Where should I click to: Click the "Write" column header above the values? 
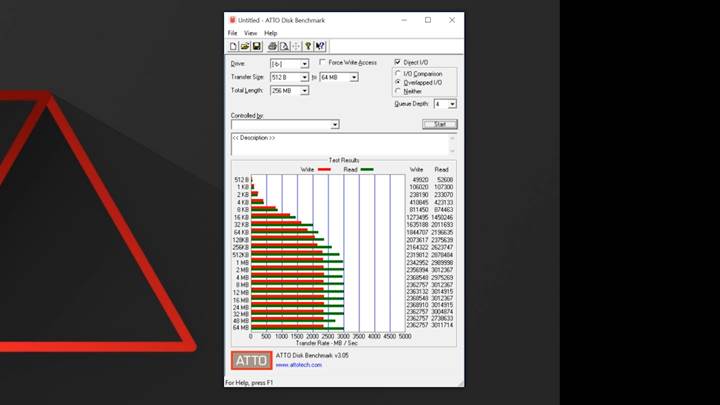point(416,169)
